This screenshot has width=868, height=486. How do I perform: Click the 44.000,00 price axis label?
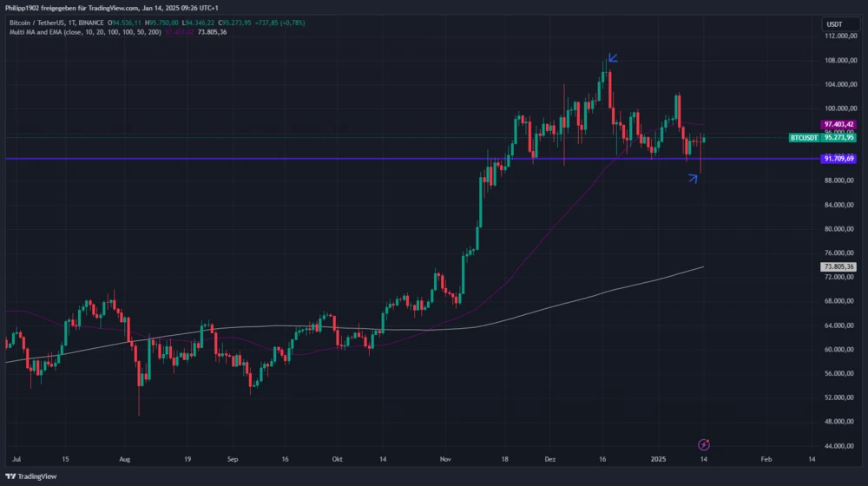click(x=840, y=445)
